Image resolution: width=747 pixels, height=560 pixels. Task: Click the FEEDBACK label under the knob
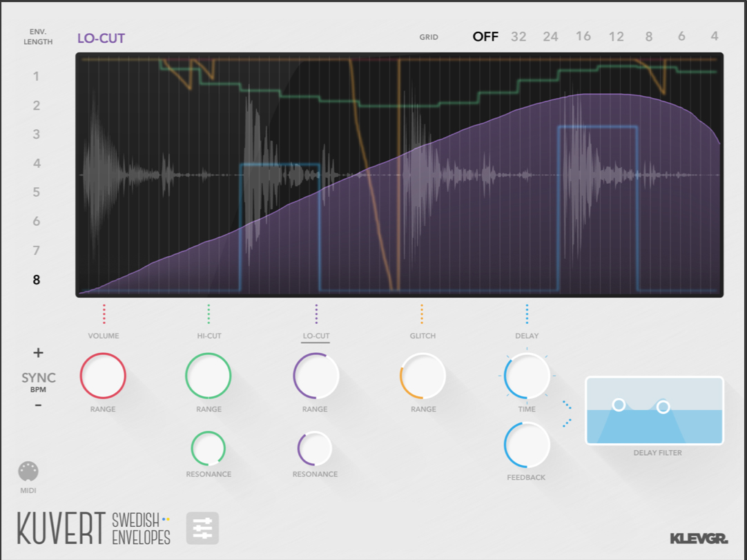[526, 477]
